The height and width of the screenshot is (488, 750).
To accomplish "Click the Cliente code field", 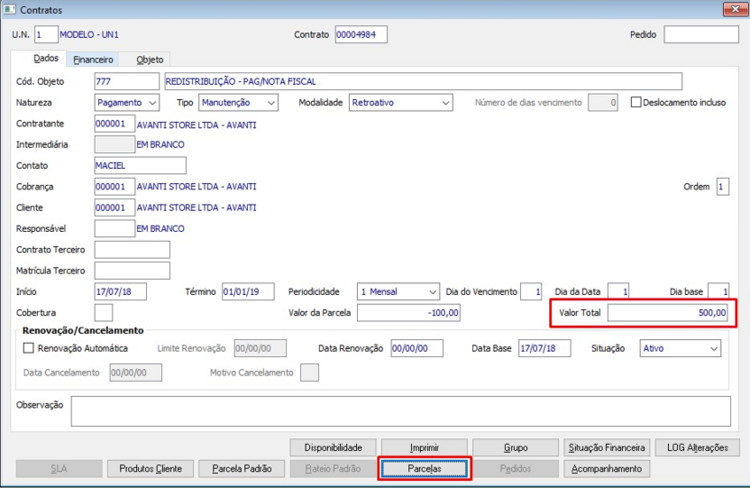I will pos(115,208).
